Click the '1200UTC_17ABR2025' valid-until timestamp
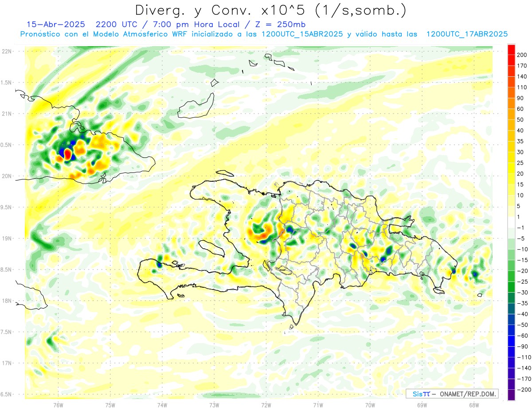The width and height of the screenshot is (532, 411). pos(467,34)
